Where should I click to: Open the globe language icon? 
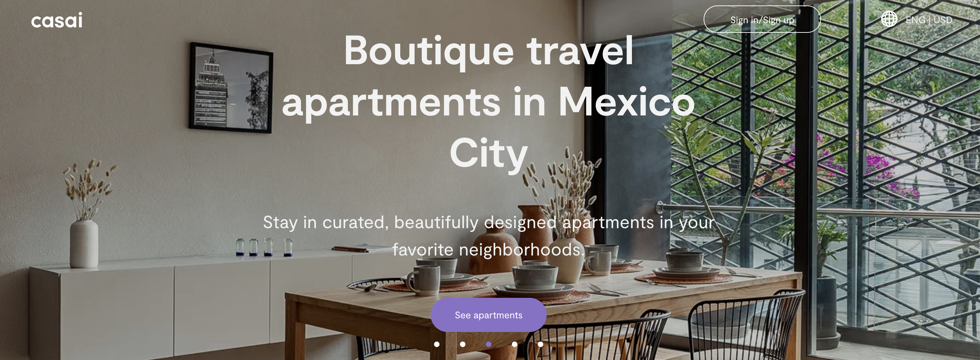point(889,19)
